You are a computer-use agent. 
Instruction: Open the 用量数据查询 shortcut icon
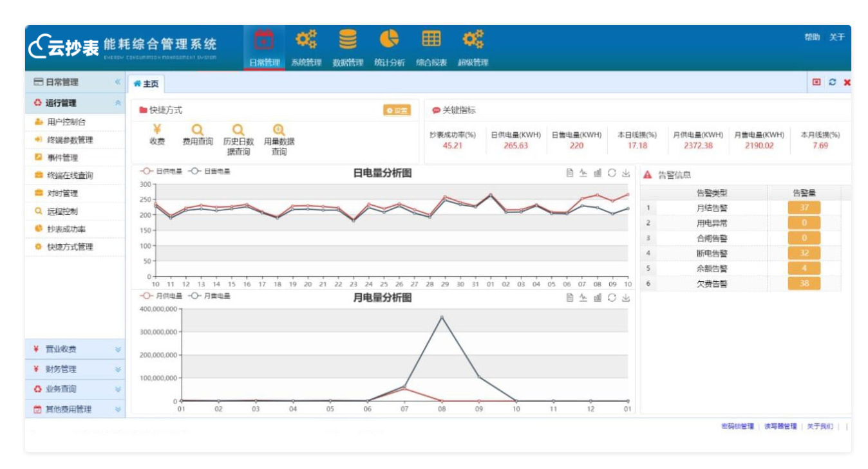pyautogui.click(x=279, y=131)
